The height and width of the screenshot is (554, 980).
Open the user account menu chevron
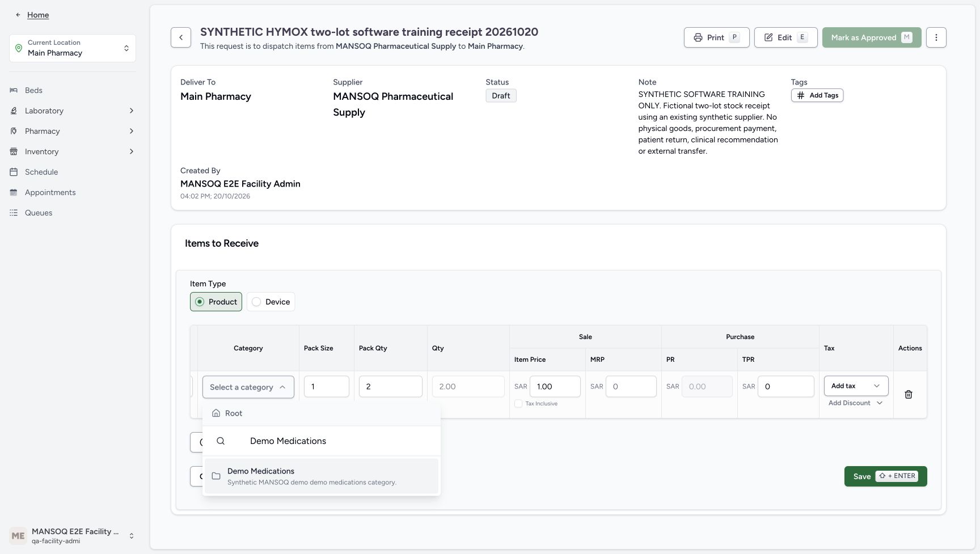pyautogui.click(x=132, y=536)
